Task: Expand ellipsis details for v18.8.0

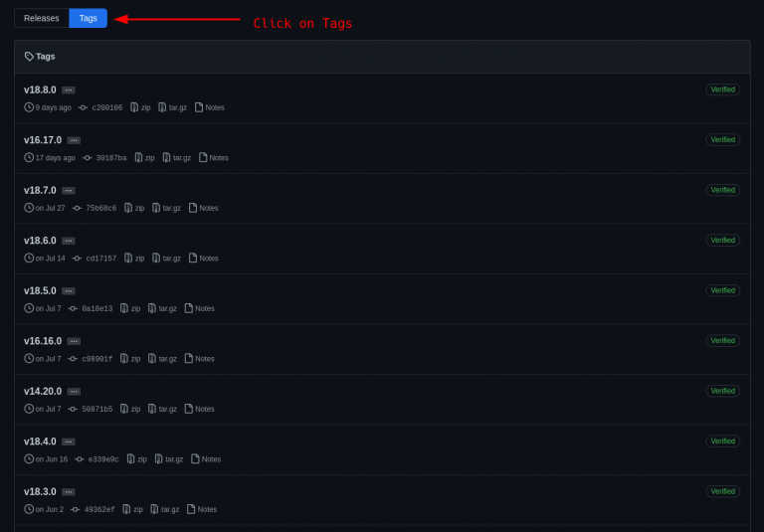Action: [69, 90]
